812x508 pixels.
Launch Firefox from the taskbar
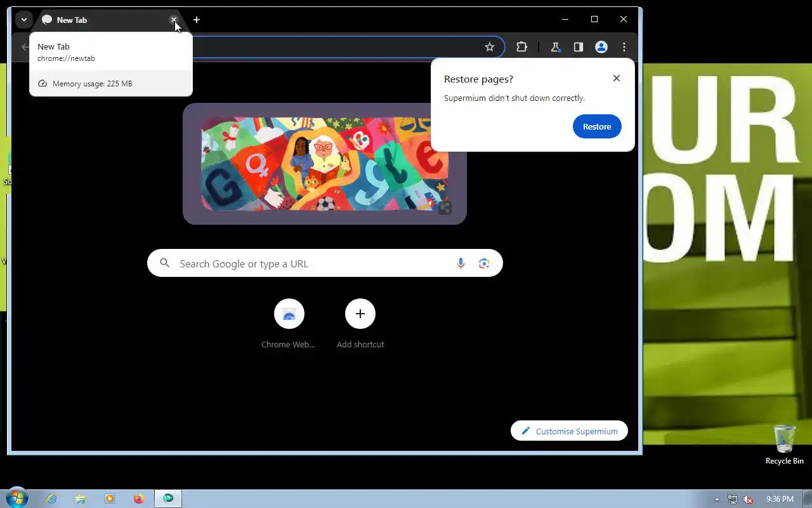[x=139, y=498]
